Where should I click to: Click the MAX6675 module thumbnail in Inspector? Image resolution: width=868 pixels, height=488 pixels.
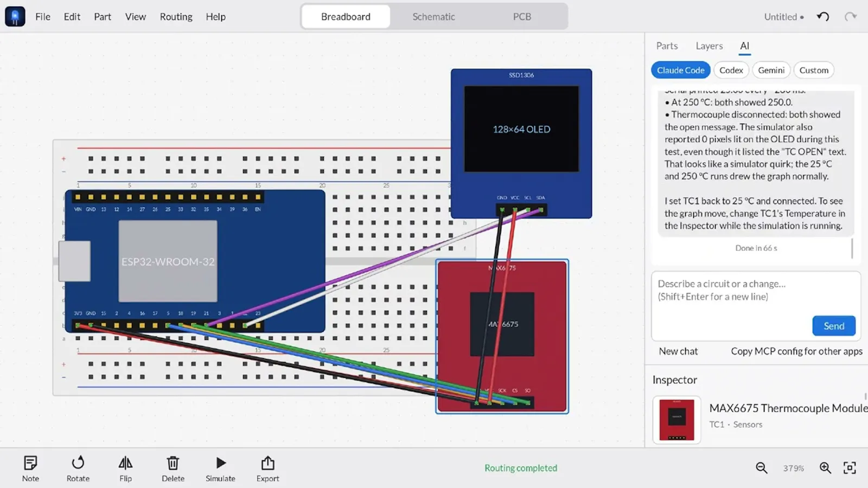pyautogui.click(x=676, y=420)
